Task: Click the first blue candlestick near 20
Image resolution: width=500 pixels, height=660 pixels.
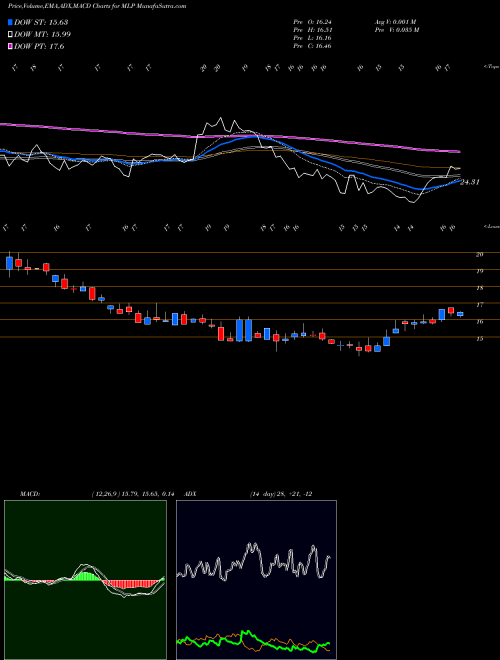Action: (x=9, y=263)
